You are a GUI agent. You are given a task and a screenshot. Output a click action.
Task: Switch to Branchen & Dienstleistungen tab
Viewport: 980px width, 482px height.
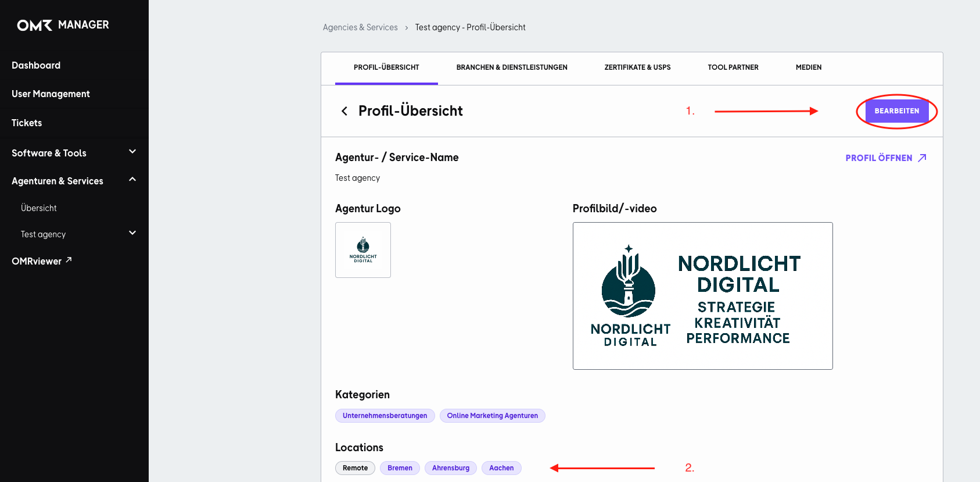point(512,67)
